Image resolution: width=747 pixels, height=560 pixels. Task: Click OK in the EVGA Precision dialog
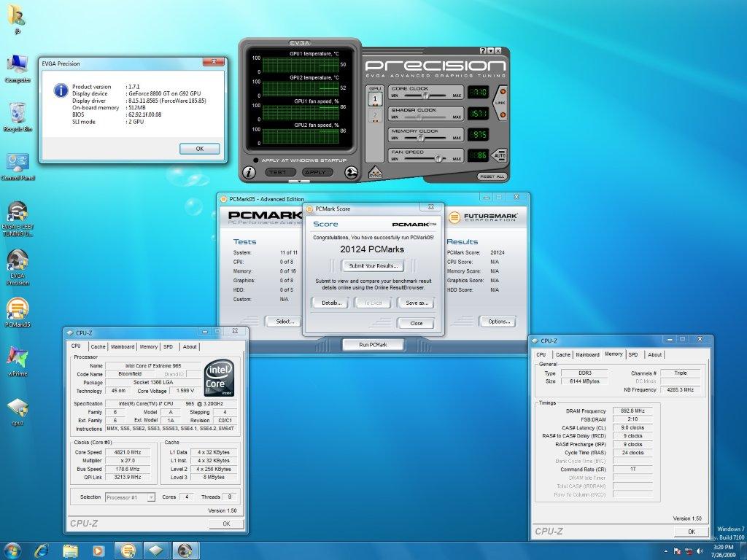click(x=200, y=149)
